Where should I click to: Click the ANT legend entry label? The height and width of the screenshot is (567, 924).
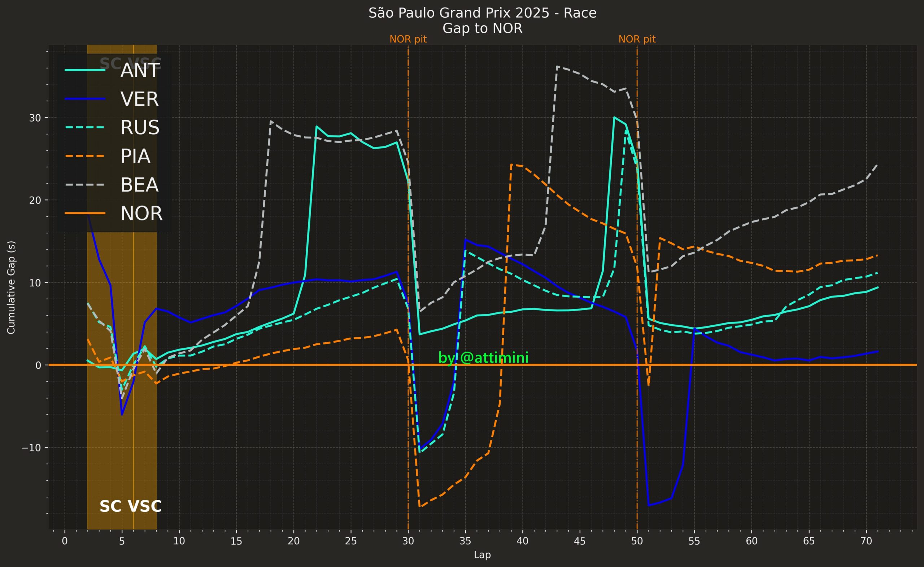pos(140,70)
